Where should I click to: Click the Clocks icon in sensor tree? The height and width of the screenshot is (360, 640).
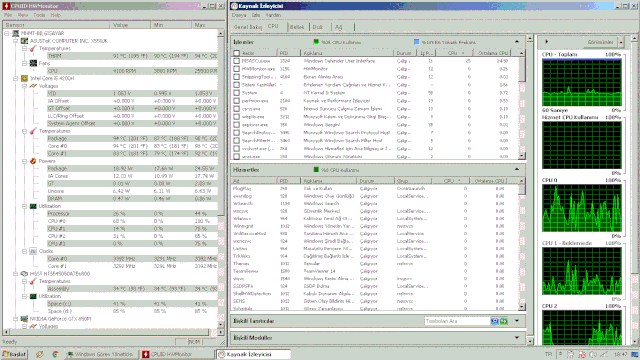click(33, 251)
